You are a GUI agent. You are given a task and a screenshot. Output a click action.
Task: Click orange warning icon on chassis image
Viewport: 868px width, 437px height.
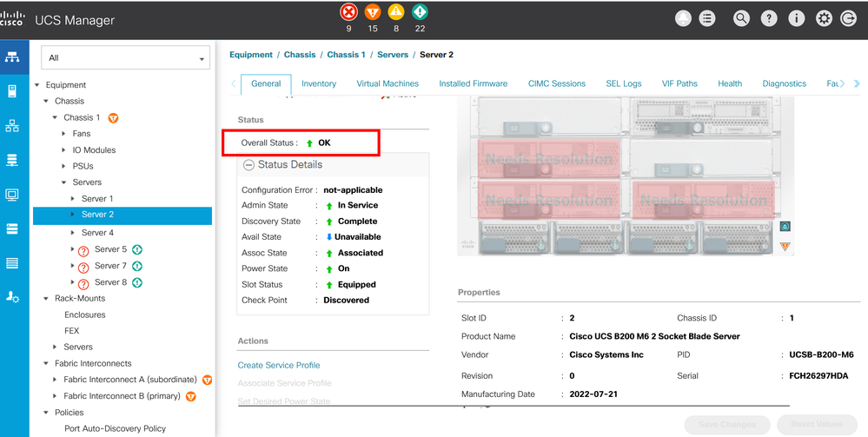click(785, 247)
